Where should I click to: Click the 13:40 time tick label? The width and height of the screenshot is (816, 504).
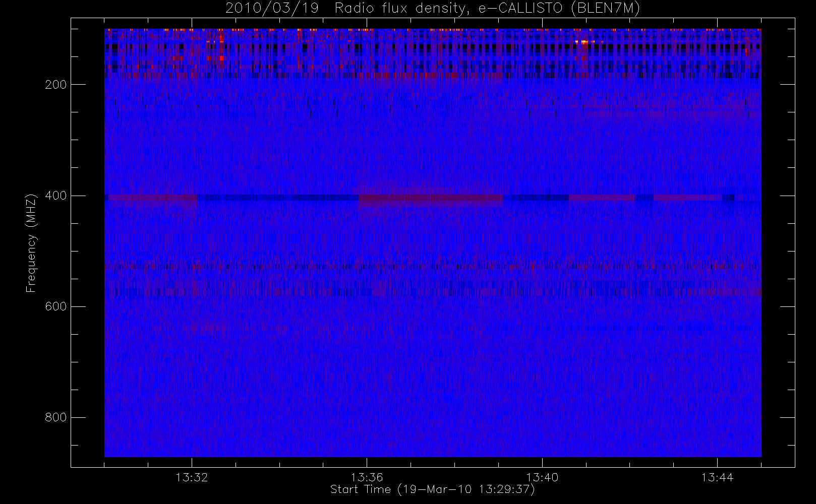pos(542,477)
